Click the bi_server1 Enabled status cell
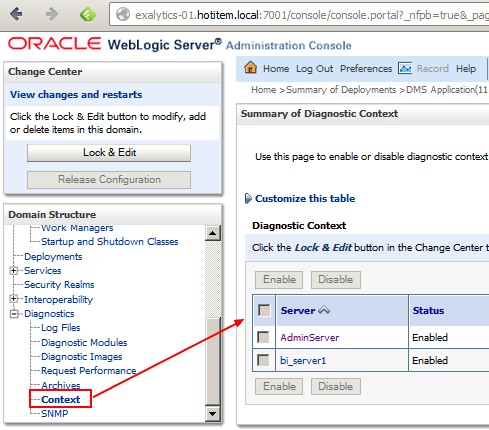 coord(430,360)
